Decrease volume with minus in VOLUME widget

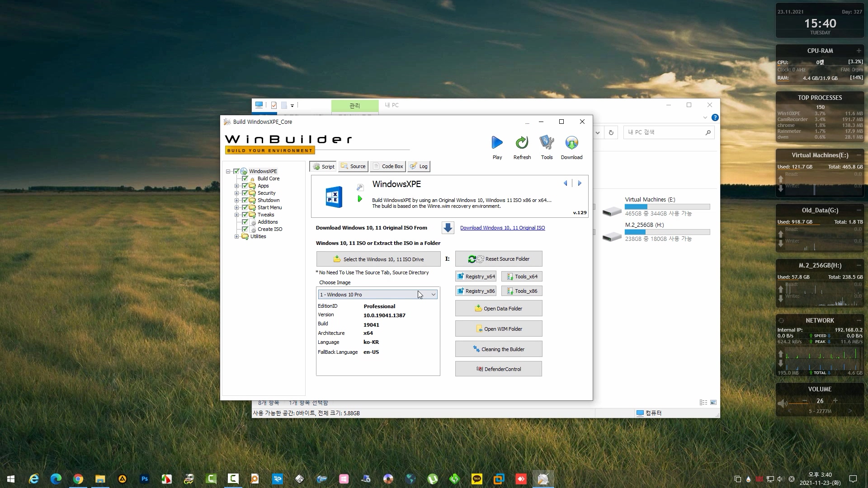coord(805,401)
